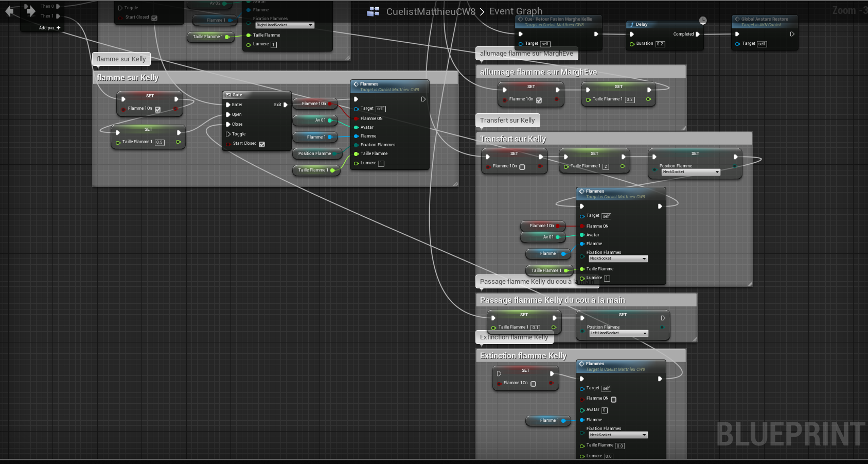Image resolution: width=868 pixels, height=464 pixels.
Task: Open Fixation Flammes NeckSocket dropdown in Extinction flamme Kelly
Action: 618,435
